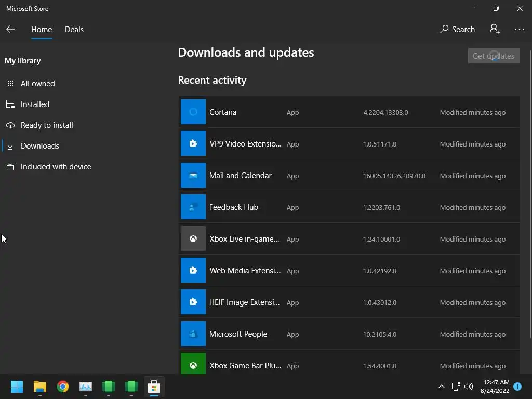
Task: Click the Xbox Game Bar Plugin icon
Action: pos(193,364)
